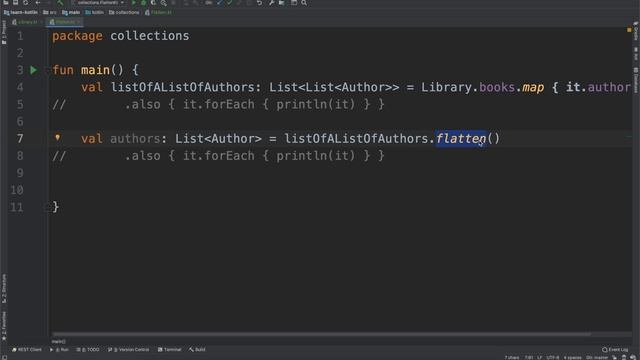This screenshot has width=640, height=360.
Task: Click the Library.books property reference on line 4
Action: point(497,87)
